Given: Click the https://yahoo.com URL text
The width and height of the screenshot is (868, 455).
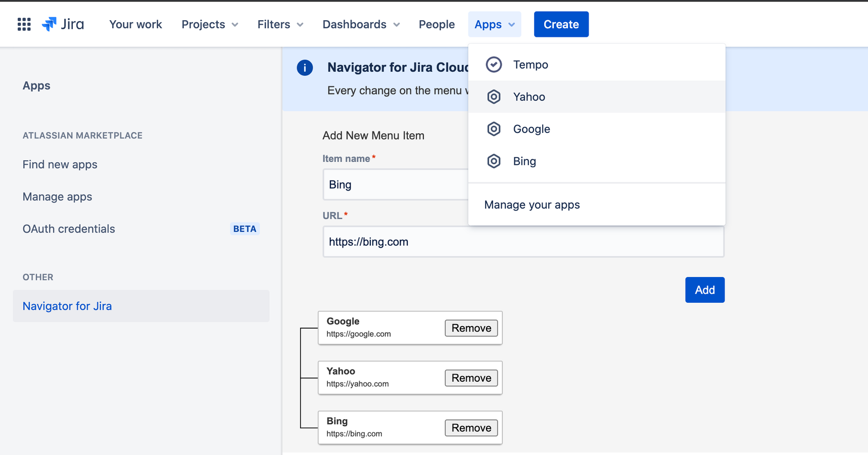Looking at the screenshot, I should click(x=358, y=384).
